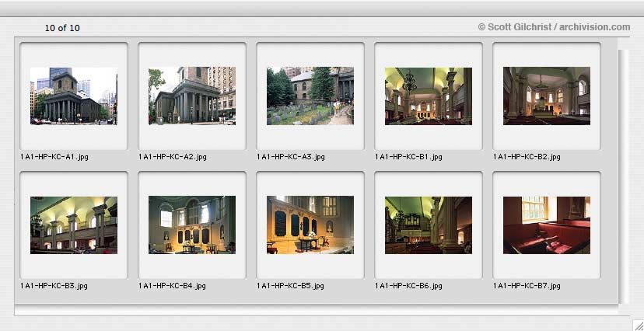The image size is (644, 331).
Task: Click the filename label 1A1-HP-KC-B1.jpg
Action: [x=408, y=157]
